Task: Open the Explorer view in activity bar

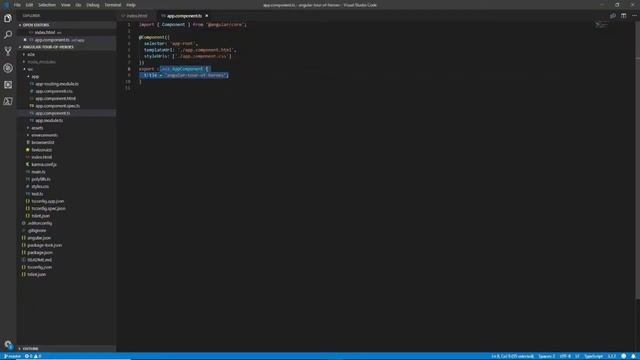Action: 8,18
